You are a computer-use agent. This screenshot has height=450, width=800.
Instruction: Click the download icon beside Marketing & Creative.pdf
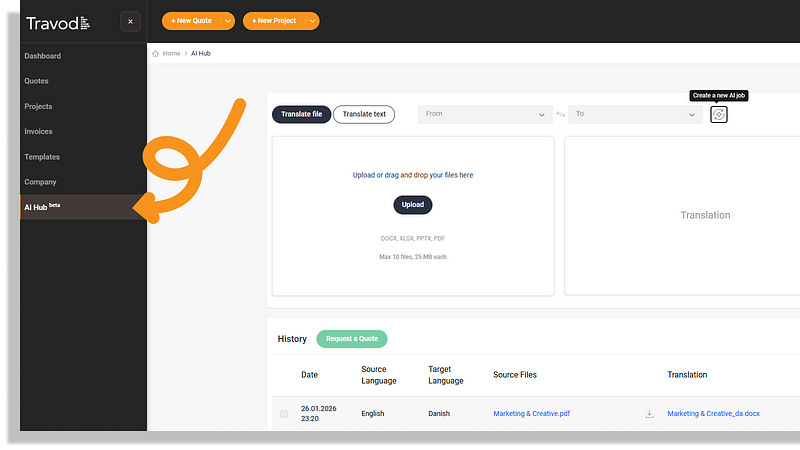tap(649, 414)
